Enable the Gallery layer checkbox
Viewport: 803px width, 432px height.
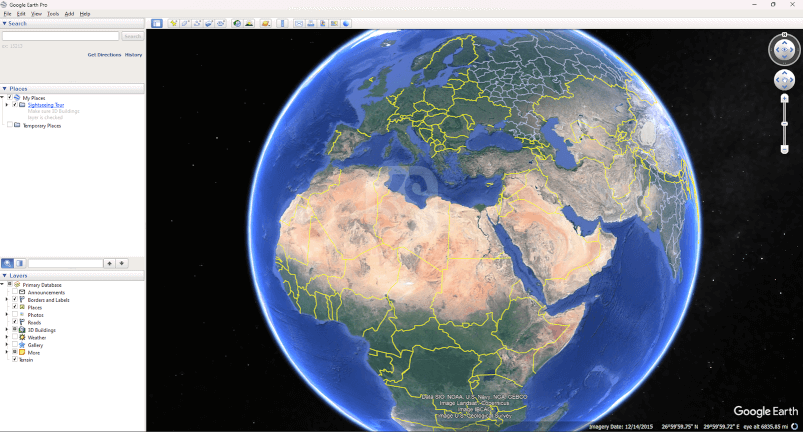(x=15, y=344)
